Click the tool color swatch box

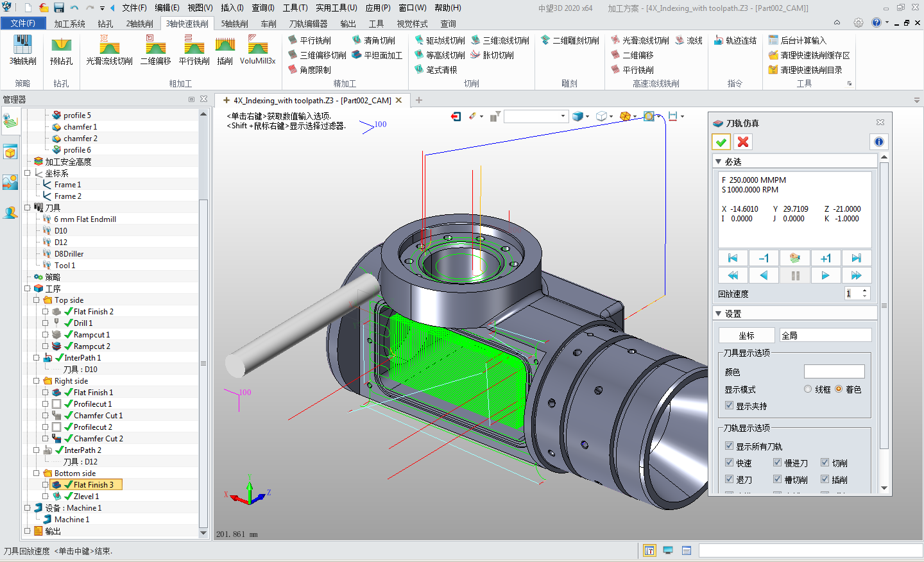coord(834,372)
